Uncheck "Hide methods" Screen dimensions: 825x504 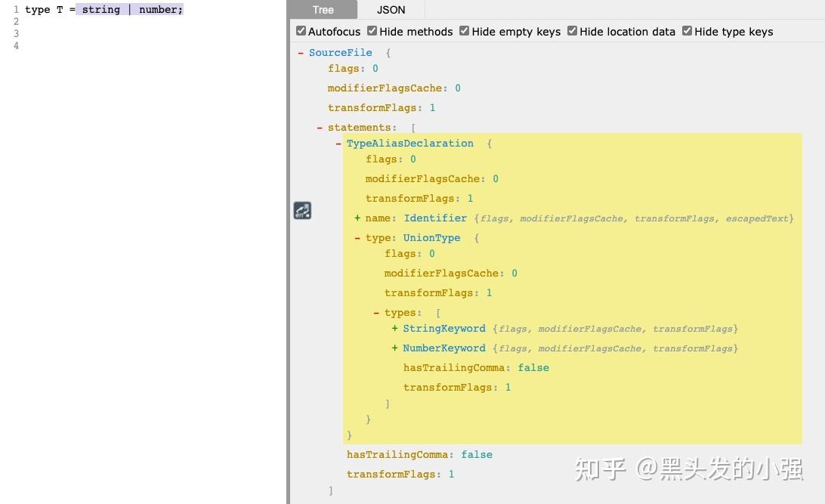click(372, 31)
